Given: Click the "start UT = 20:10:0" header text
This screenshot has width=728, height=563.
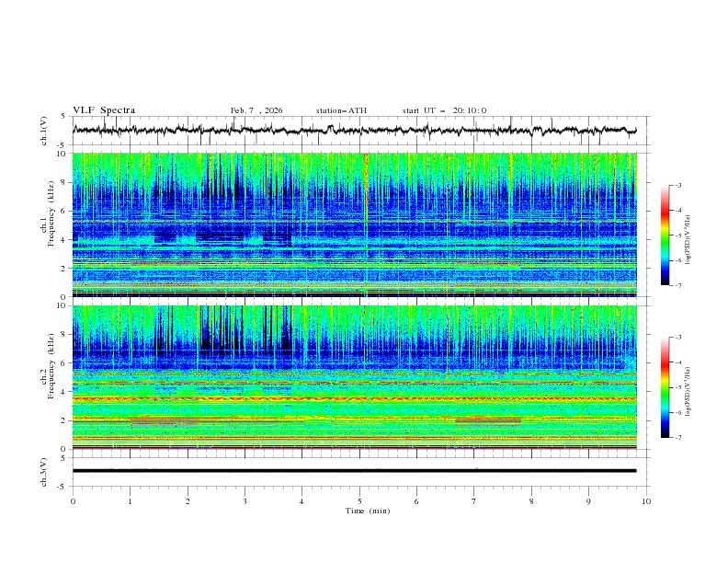Looking at the screenshot, I should point(444,110).
